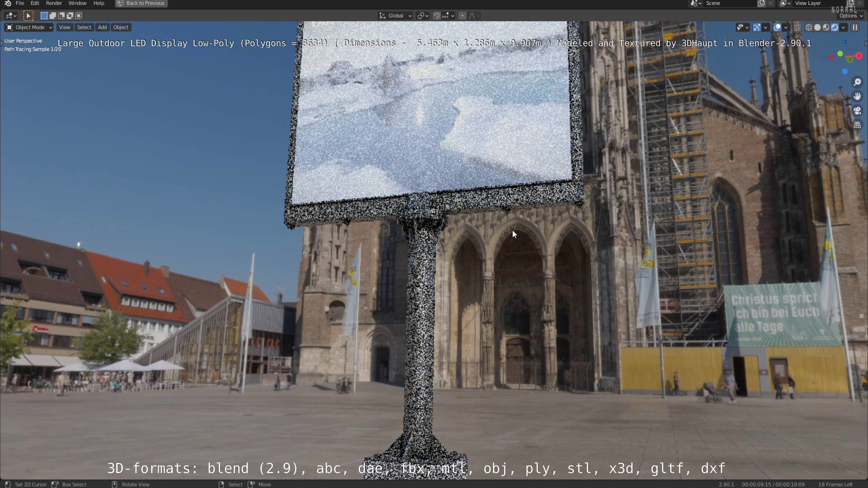Open the Render menu
The image size is (868, 488).
click(x=54, y=3)
